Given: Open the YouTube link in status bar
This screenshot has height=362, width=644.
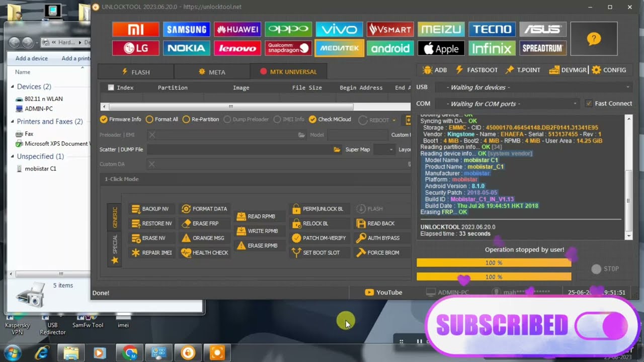Looking at the screenshot, I should click(383, 292).
